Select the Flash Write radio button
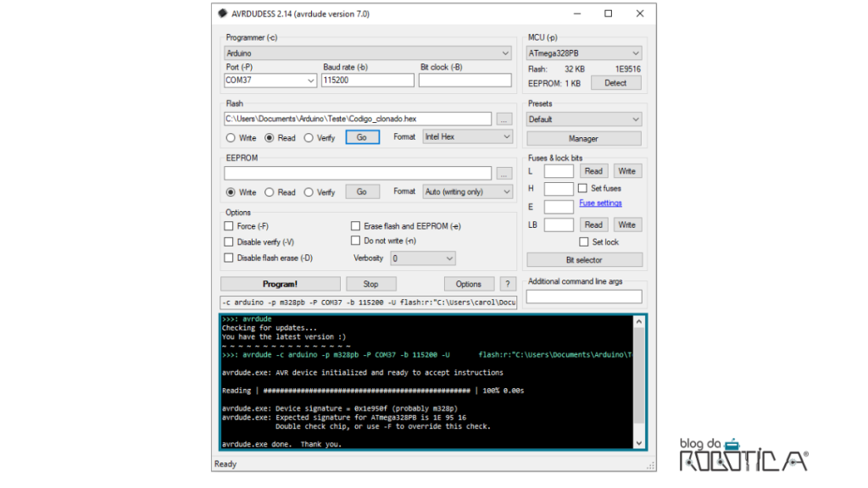The width and height of the screenshot is (868, 488). (x=231, y=138)
